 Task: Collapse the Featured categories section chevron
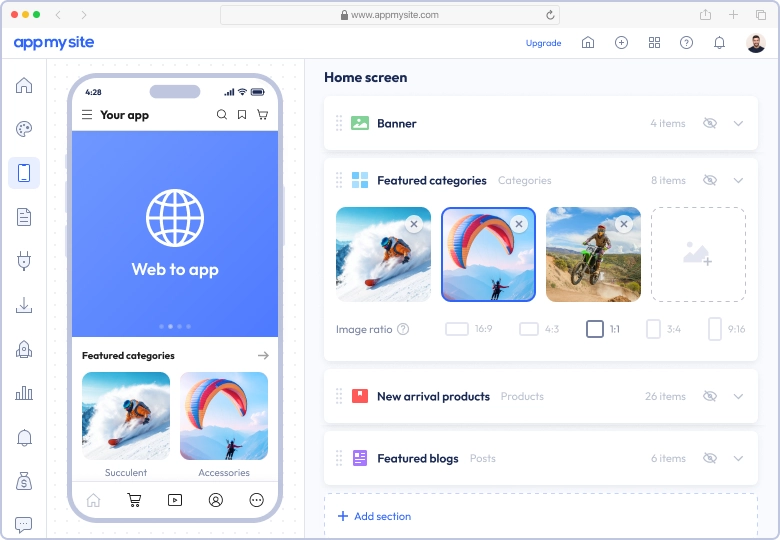(738, 180)
